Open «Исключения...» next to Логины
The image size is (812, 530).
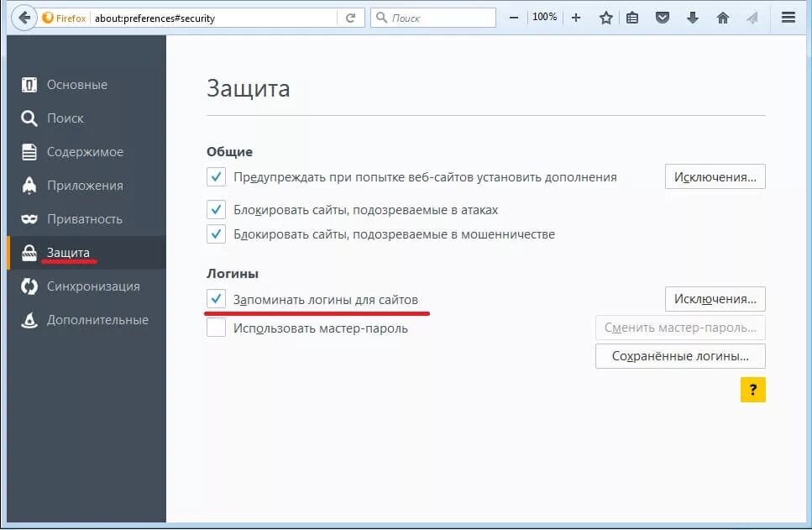click(x=715, y=298)
